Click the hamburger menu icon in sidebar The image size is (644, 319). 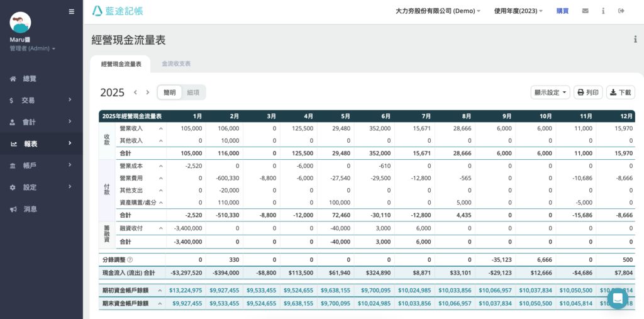click(71, 11)
